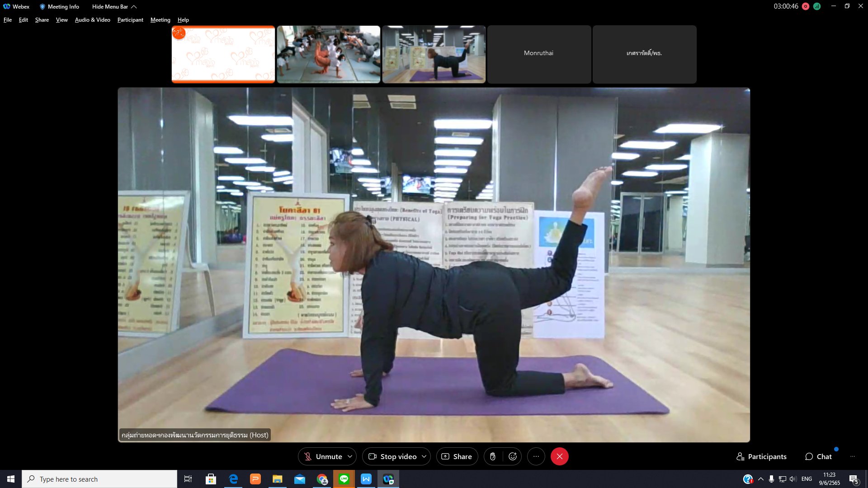Open the reactions emoji icon
The width and height of the screenshot is (868, 488).
[513, 456]
